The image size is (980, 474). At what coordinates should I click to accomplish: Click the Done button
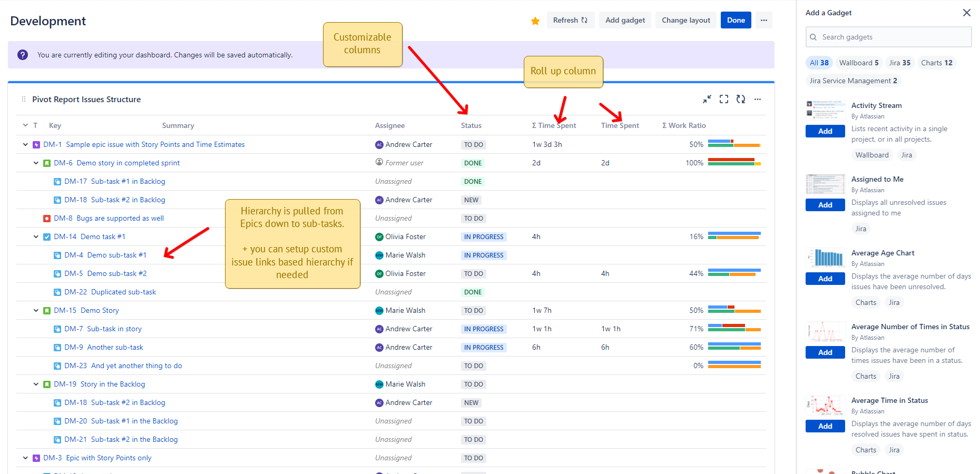[x=736, y=20]
